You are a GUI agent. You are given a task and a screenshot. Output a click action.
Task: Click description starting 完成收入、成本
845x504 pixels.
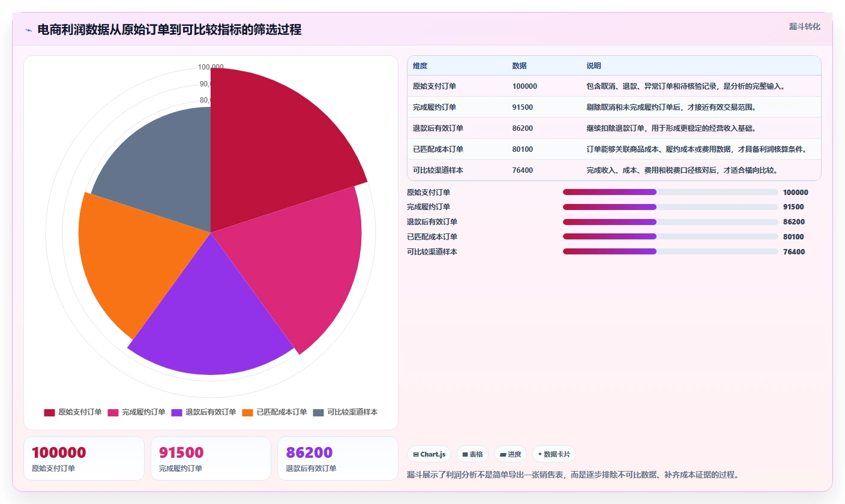682,170
